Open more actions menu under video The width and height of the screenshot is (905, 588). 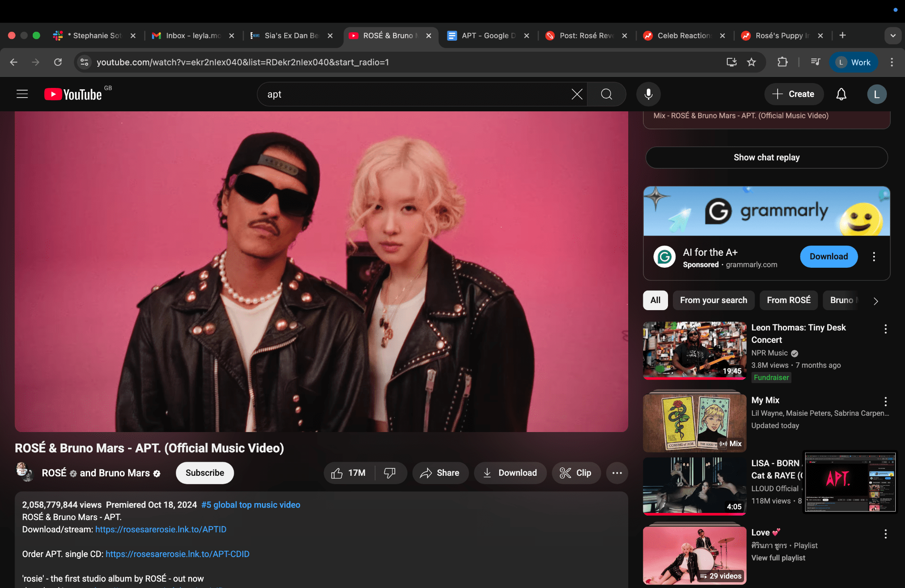pyautogui.click(x=617, y=473)
